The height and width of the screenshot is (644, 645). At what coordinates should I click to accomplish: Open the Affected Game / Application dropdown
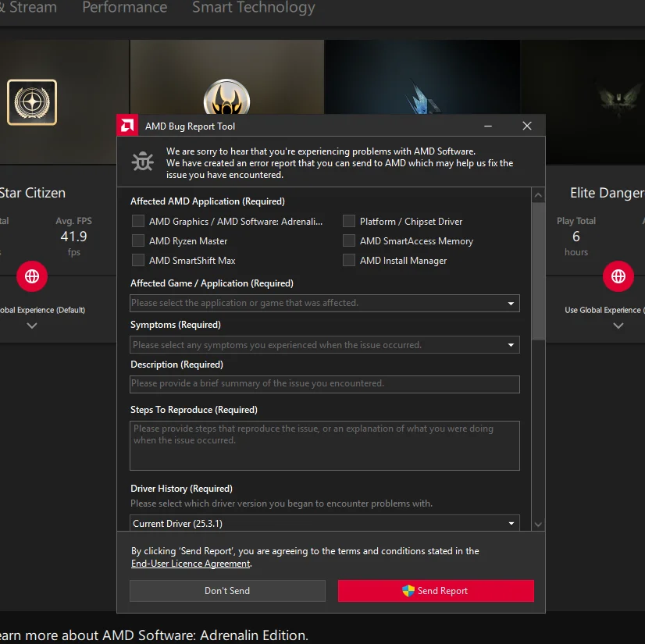(325, 303)
